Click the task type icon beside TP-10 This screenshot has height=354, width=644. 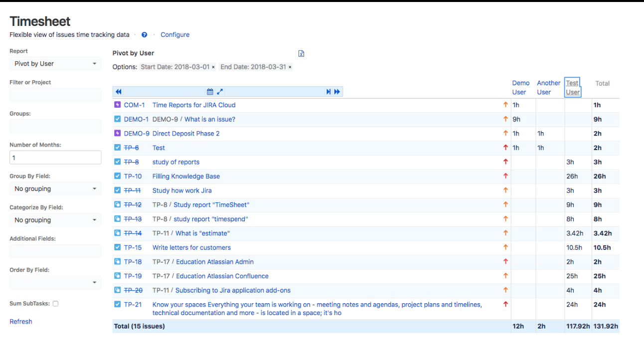[117, 176]
